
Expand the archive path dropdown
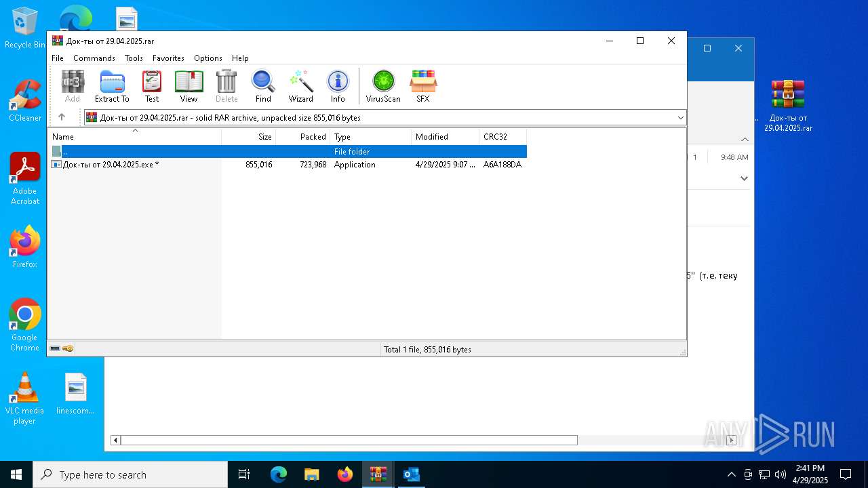point(680,117)
